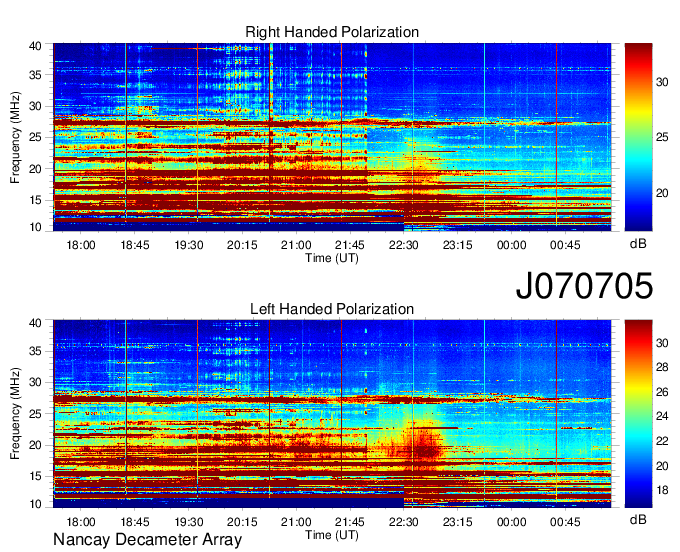The height and width of the screenshot is (552, 680).
Task: Click the 30 dB value on Left Handed colorbar
Action: point(662,343)
